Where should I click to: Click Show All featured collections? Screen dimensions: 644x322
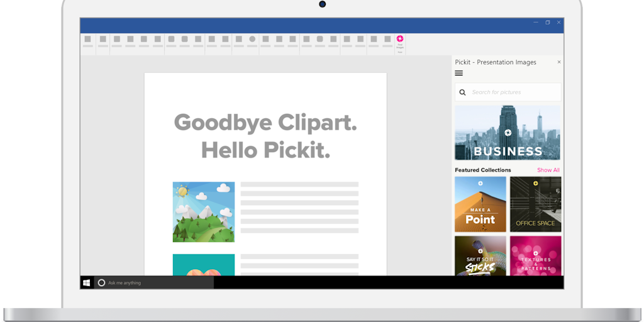[548, 170]
